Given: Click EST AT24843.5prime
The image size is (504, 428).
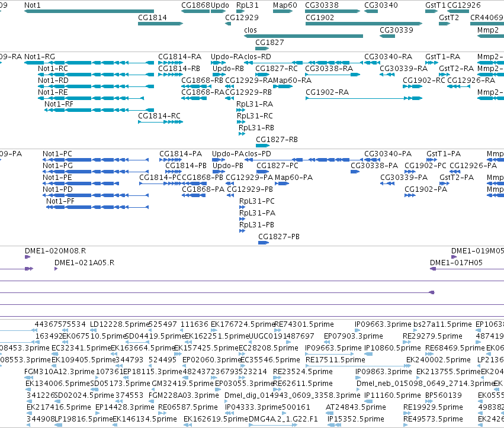Looking at the screenshot, I should click(x=356, y=407).
